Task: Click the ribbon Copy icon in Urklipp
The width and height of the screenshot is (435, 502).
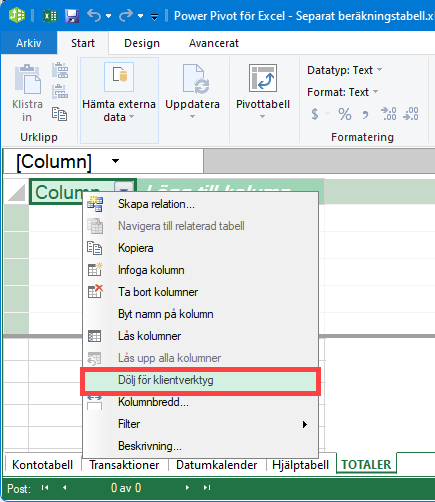Action: point(60,114)
